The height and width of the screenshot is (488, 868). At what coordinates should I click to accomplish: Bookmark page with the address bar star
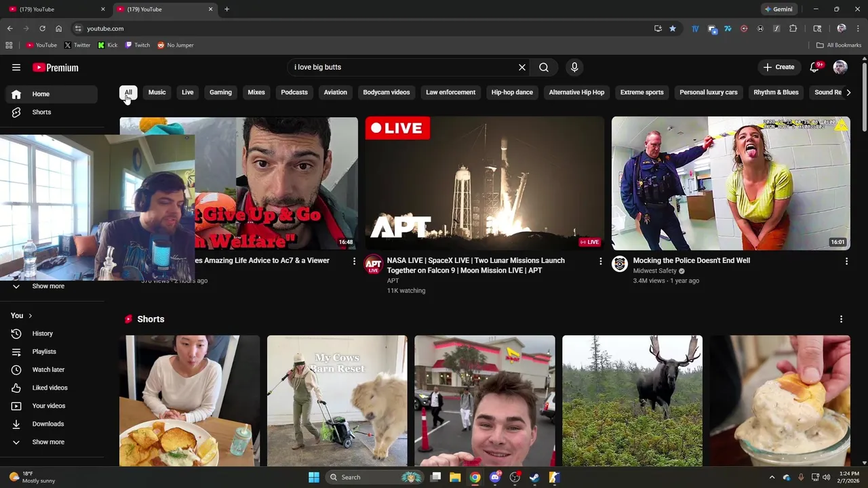[x=673, y=28]
